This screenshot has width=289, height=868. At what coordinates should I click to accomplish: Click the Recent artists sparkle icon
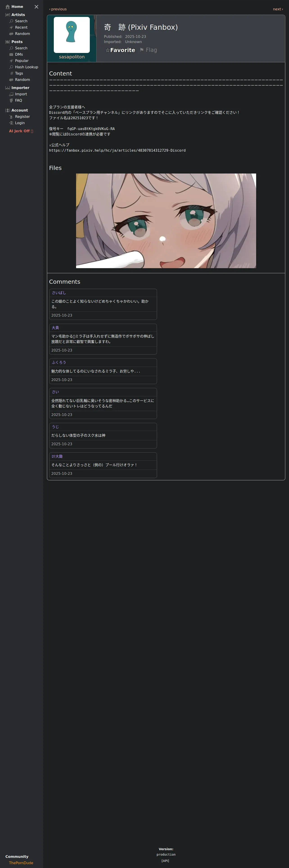point(11,28)
